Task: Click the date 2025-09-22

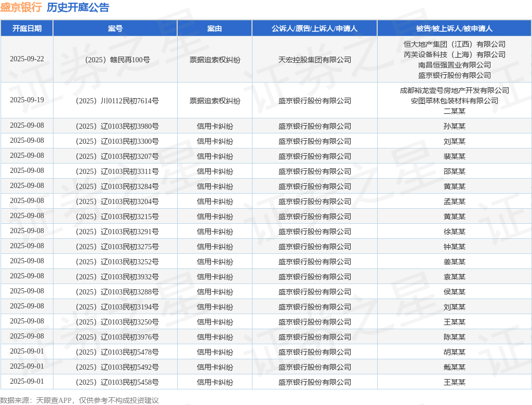Action: pos(27,59)
